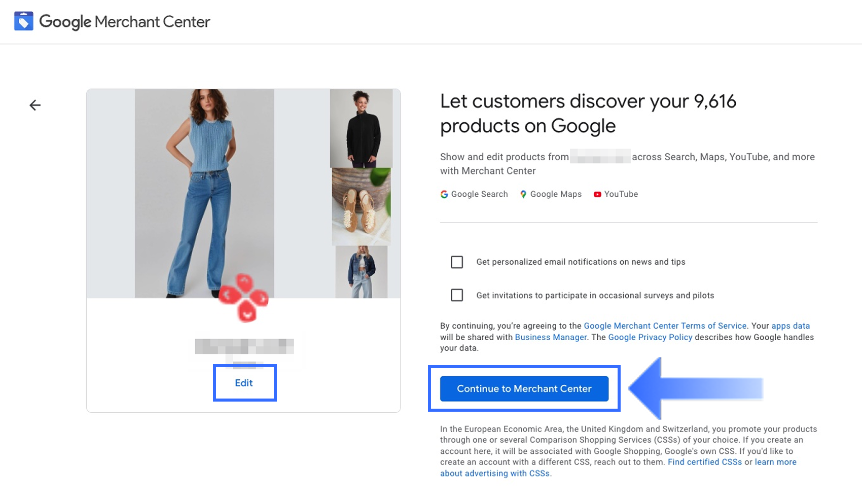
Task: Click the Google Merchant Center logo icon
Action: tap(23, 21)
